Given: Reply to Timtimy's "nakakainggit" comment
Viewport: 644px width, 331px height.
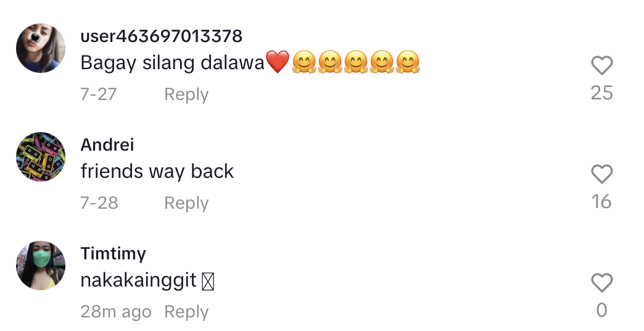Looking at the screenshot, I should click(x=186, y=312).
